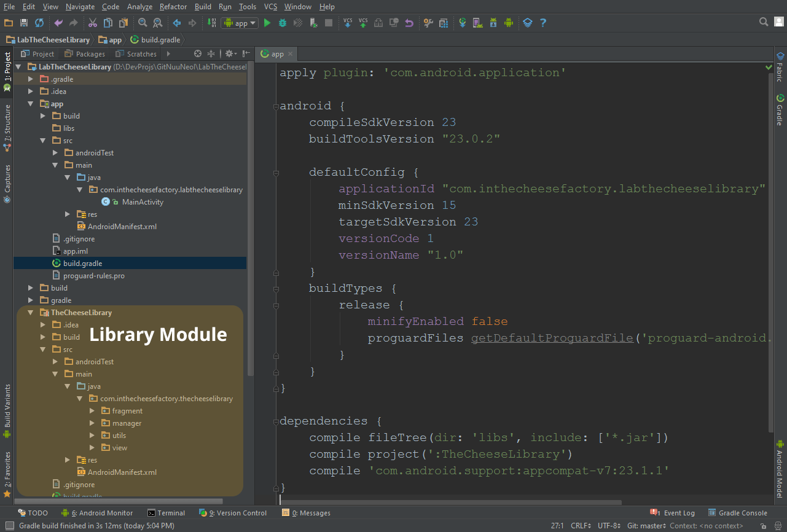This screenshot has width=787, height=532.
Task: Collapse the defaultConfig block fold marker
Action: coord(276,173)
